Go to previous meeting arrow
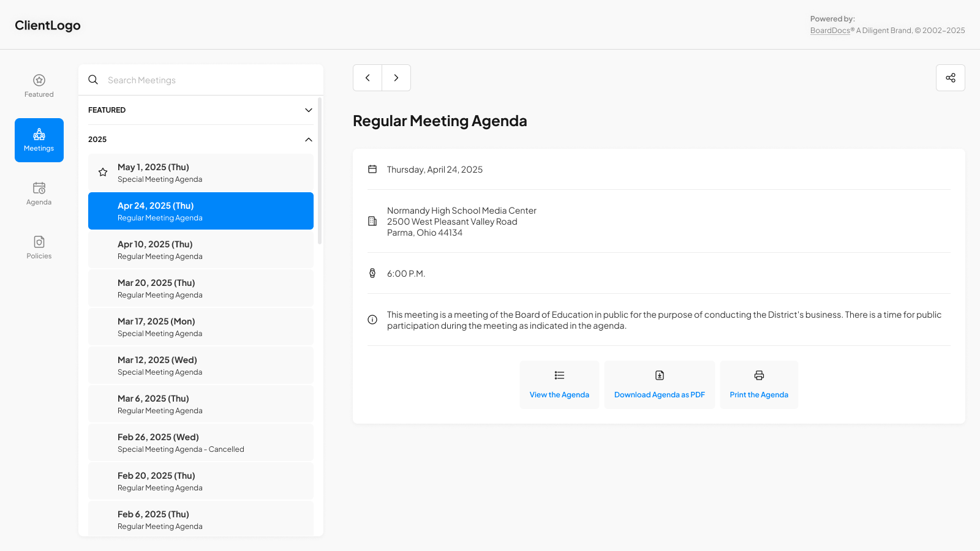980x551 pixels. (367, 78)
